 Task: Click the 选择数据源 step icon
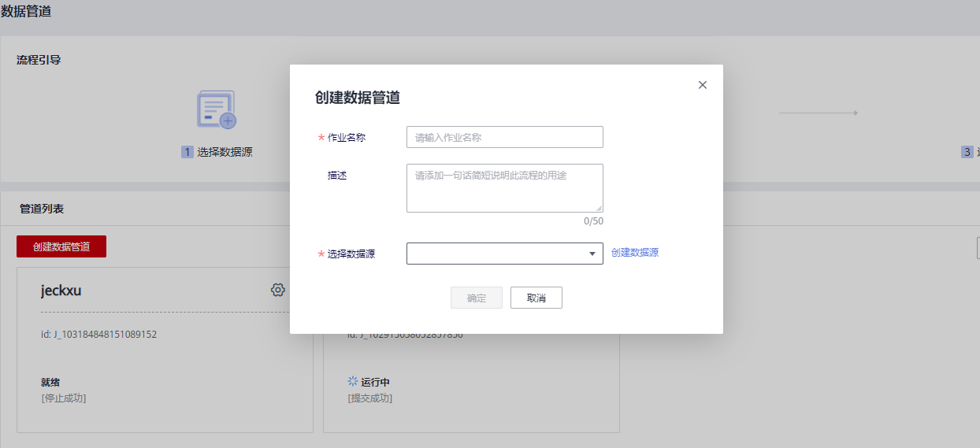(x=217, y=110)
